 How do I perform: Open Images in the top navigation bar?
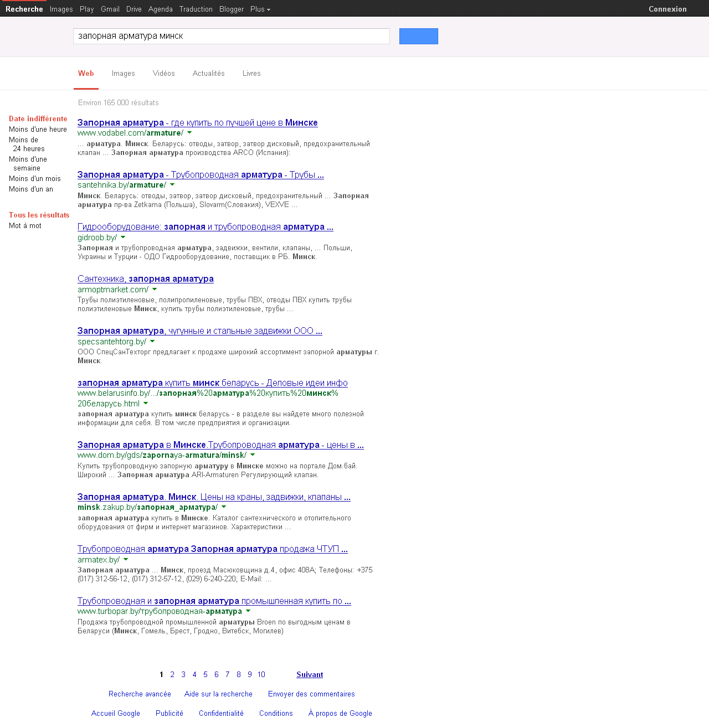[61, 9]
